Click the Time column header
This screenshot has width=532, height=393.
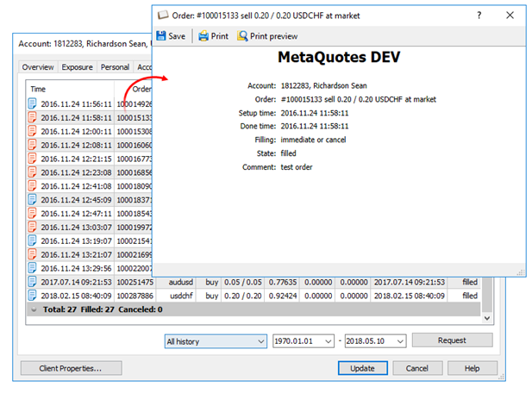click(x=70, y=89)
